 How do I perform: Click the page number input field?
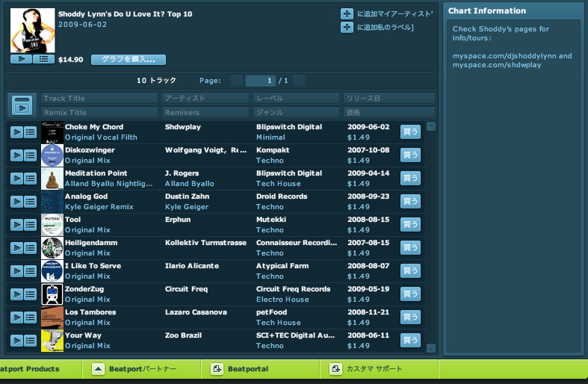(x=260, y=81)
